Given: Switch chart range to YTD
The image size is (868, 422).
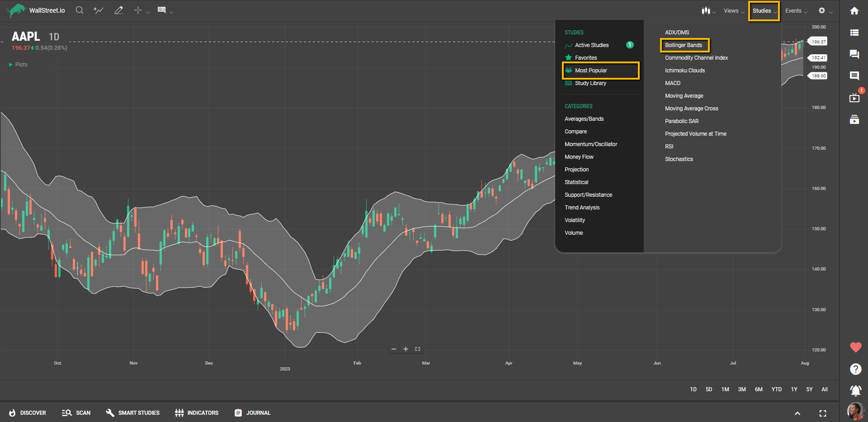Looking at the screenshot, I should click(776, 389).
